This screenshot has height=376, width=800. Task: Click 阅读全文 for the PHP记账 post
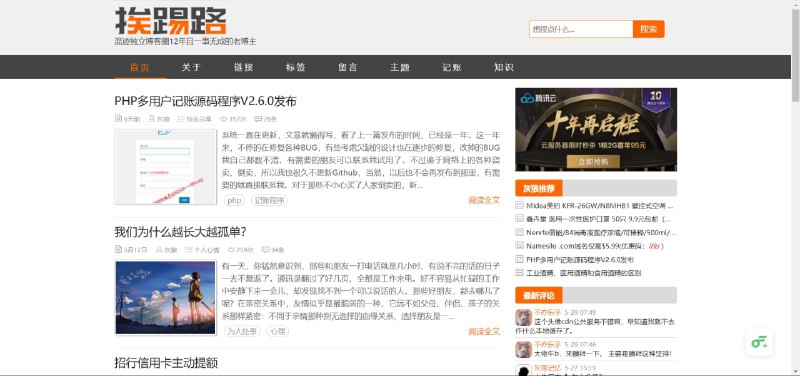point(484,200)
